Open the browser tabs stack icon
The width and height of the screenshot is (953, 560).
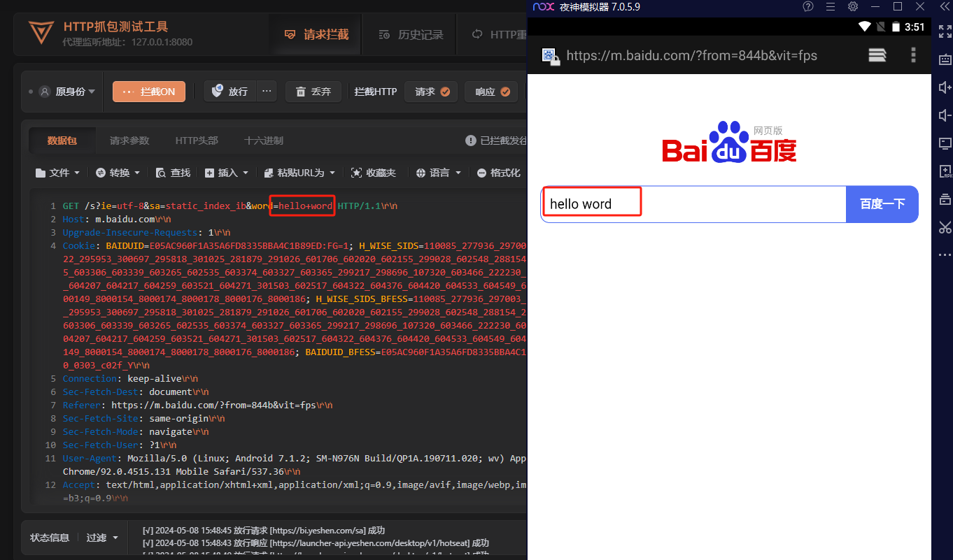point(877,55)
